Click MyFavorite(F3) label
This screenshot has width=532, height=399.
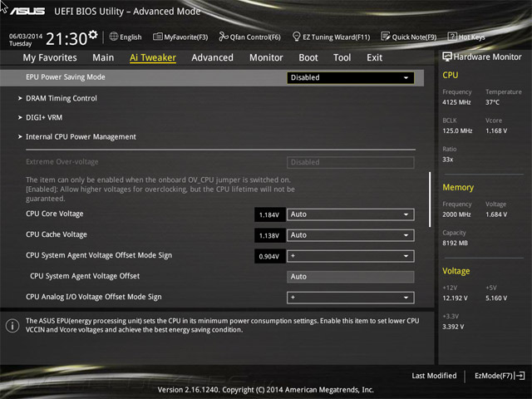(186, 37)
